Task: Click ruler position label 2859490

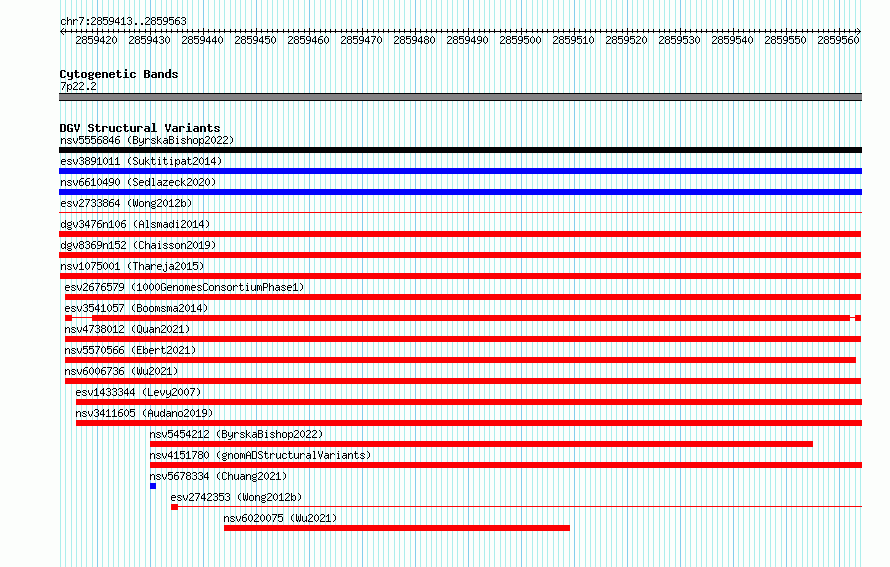Action: coord(467,40)
